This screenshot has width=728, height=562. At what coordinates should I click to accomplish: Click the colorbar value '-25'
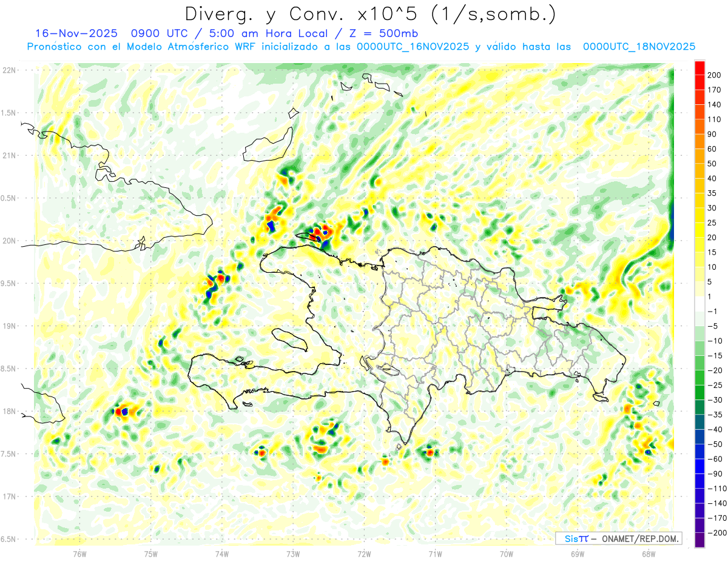[716, 385]
